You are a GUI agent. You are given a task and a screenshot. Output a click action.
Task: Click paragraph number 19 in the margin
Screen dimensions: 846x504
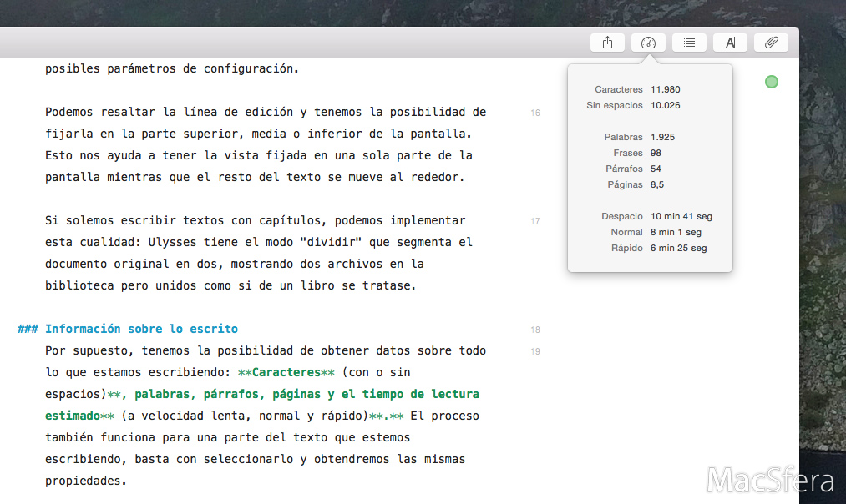pyautogui.click(x=535, y=351)
